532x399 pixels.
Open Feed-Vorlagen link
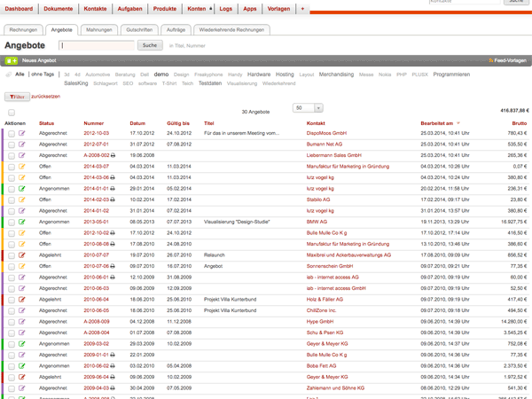(507, 60)
